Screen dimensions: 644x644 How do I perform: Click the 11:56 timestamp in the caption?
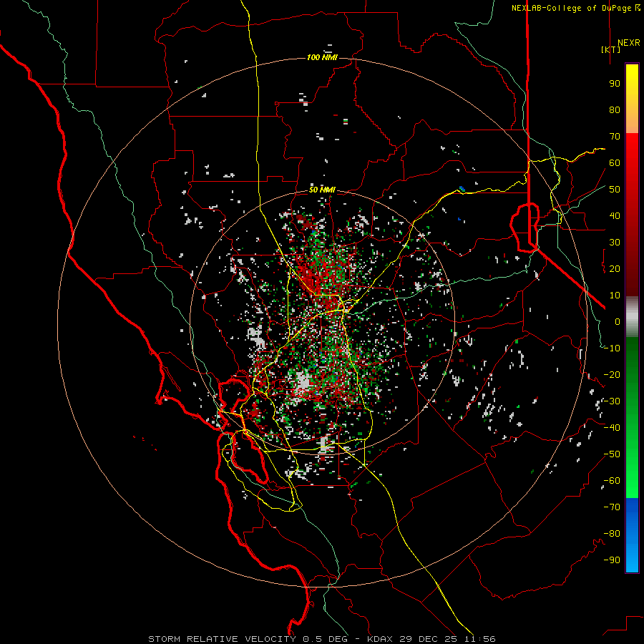(480, 639)
